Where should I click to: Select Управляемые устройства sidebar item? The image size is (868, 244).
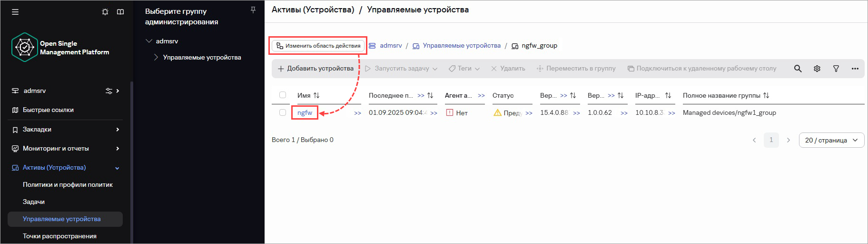click(65, 219)
